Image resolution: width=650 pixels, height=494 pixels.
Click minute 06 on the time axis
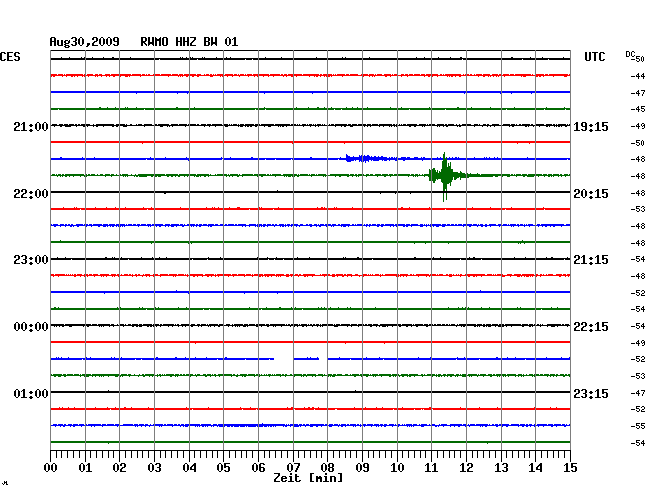pyautogui.click(x=258, y=468)
